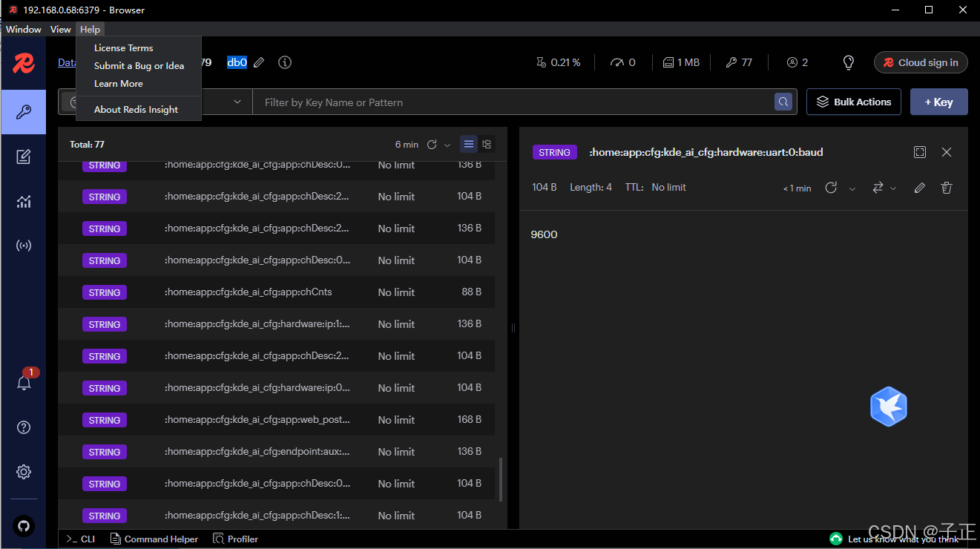Viewport: 980px width, 549px height.
Task: Open the Browser page from the key icon in the sidebar
Action: coord(24,112)
